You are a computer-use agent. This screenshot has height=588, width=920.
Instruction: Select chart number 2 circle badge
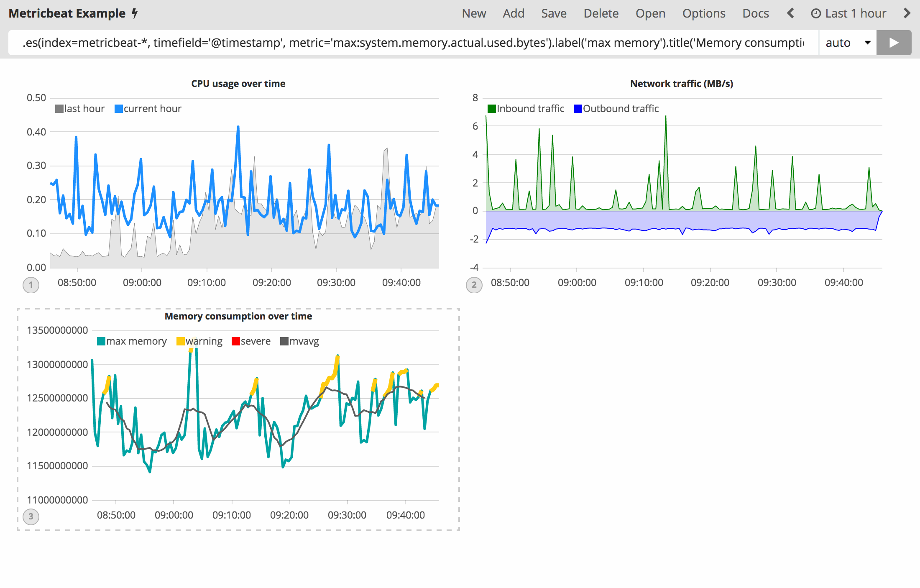coord(474,285)
